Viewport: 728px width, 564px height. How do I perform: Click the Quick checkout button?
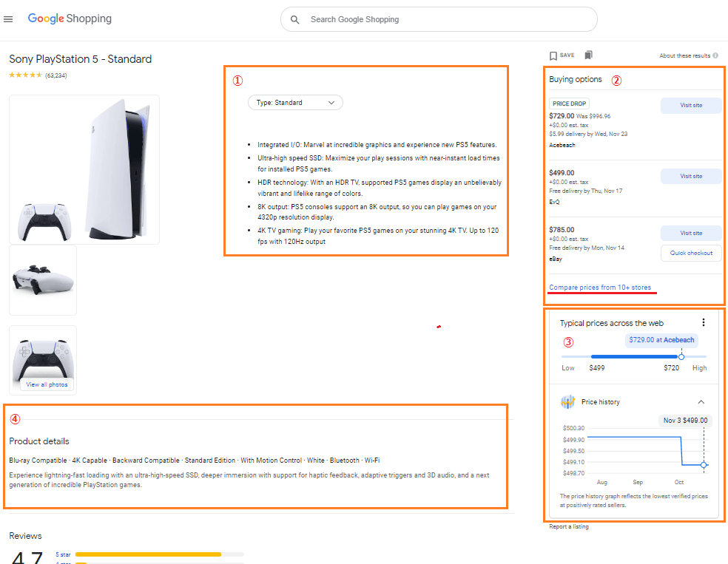click(x=691, y=254)
